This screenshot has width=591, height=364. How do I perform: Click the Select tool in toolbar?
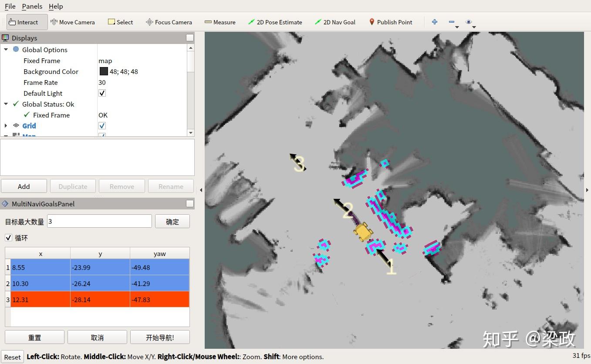[120, 22]
